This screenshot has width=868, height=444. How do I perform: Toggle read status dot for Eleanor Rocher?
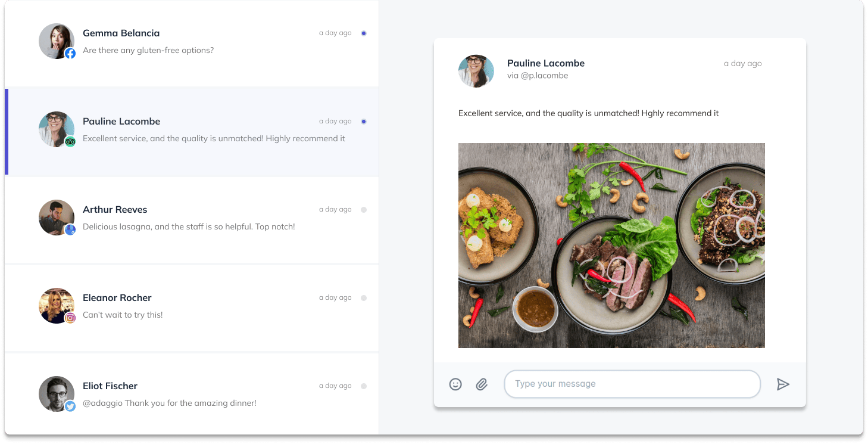(364, 298)
